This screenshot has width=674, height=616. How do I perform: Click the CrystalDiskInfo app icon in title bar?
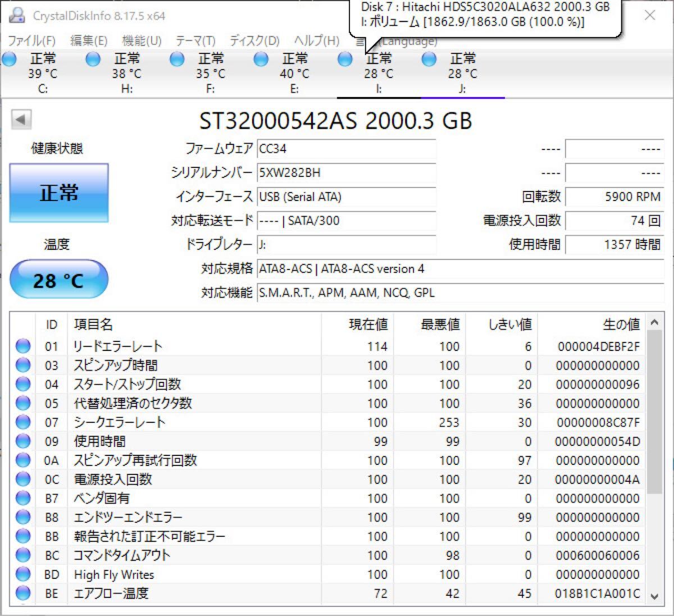pyautogui.click(x=17, y=15)
